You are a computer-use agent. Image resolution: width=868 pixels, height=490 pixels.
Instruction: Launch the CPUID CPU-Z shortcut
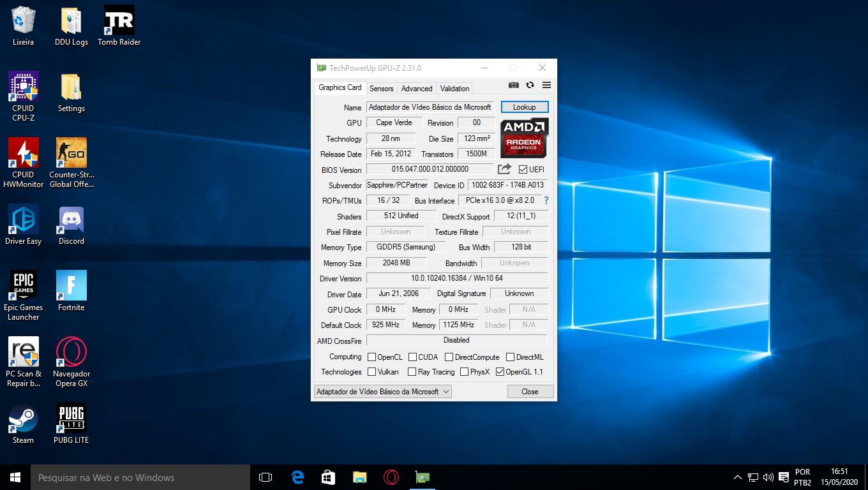pos(23,96)
